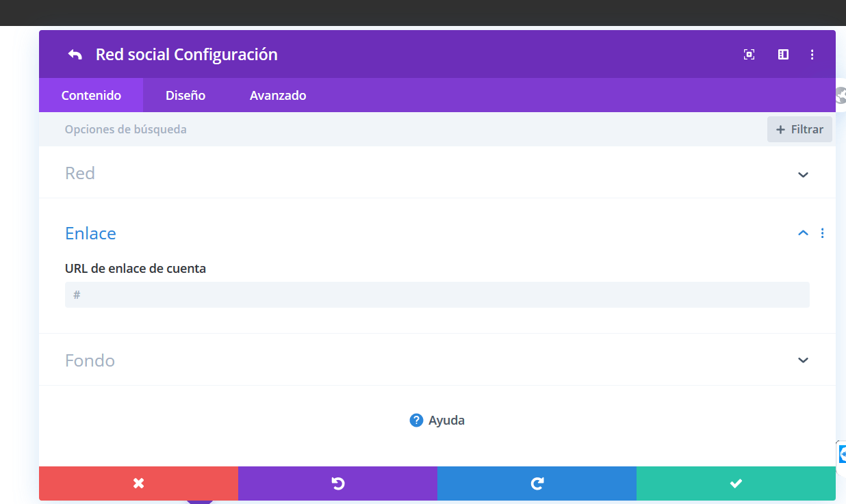846x504 pixels.
Task: Discard changes with the red X button
Action: [138, 483]
